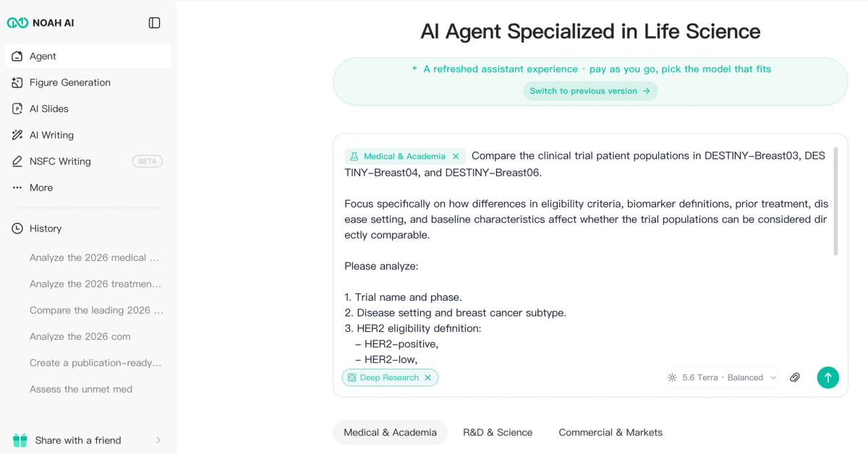Click Switch to previous version button

click(590, 91)
